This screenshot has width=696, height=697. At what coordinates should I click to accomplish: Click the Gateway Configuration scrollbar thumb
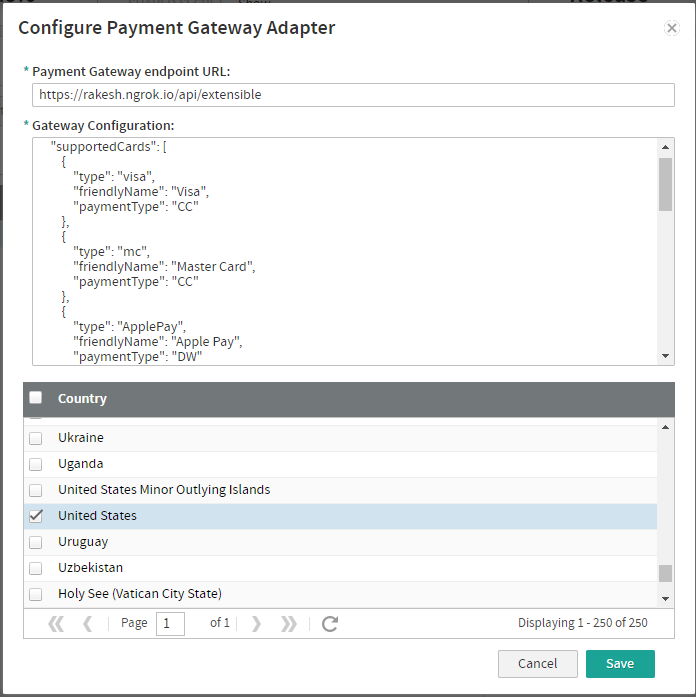[665, 184]
